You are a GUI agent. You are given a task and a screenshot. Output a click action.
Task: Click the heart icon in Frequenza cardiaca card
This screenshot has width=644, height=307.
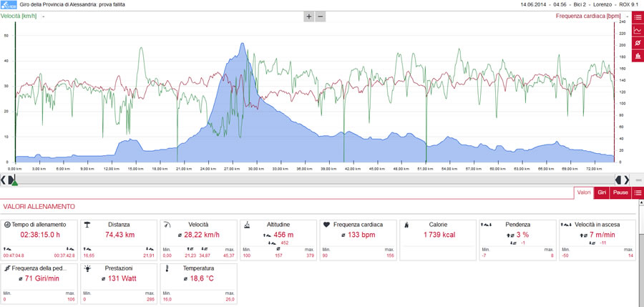point(326,225)
